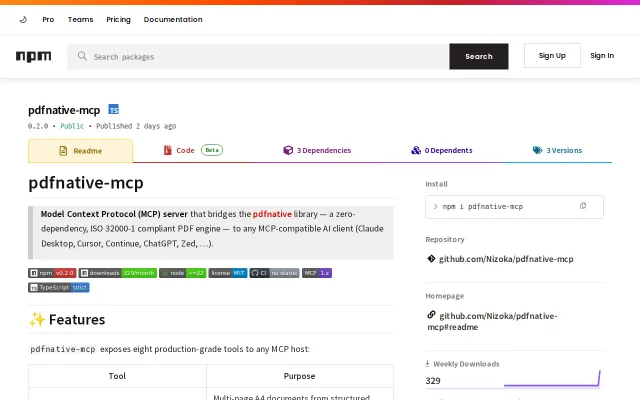The height and width of the screenshot is (400, 640).
Task: Click the Sign Up button
Action: click(552, 56)
